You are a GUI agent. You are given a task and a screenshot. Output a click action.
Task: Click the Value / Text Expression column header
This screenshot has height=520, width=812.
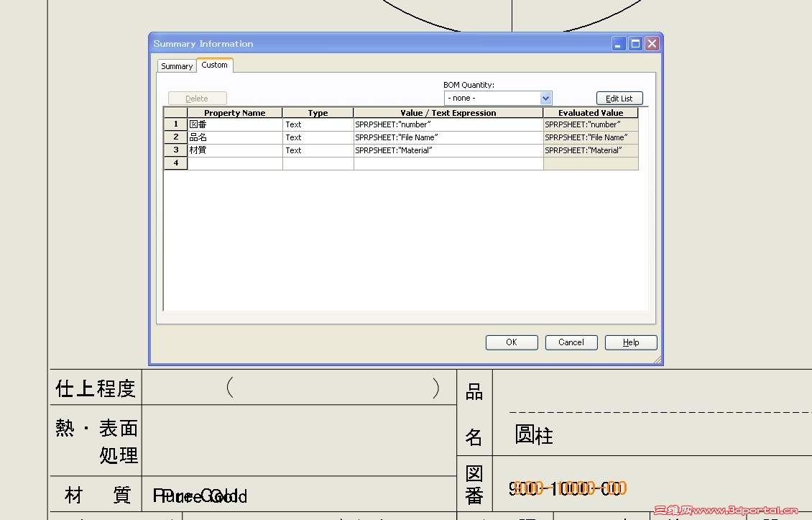point(448,112)
